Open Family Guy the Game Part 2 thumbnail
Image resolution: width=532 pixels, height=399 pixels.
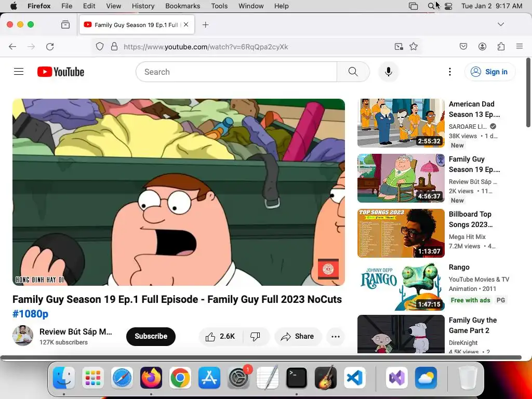[x=401, y=334]
